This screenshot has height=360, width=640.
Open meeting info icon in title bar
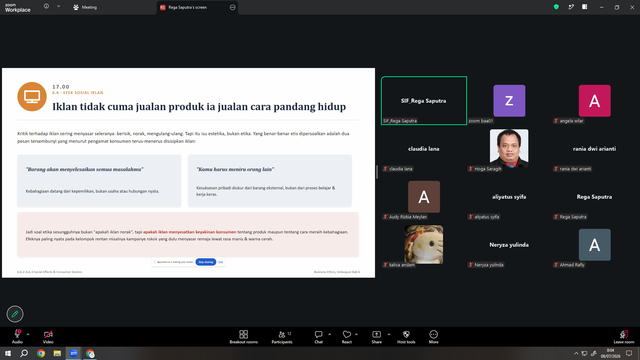tap(46, 7)
